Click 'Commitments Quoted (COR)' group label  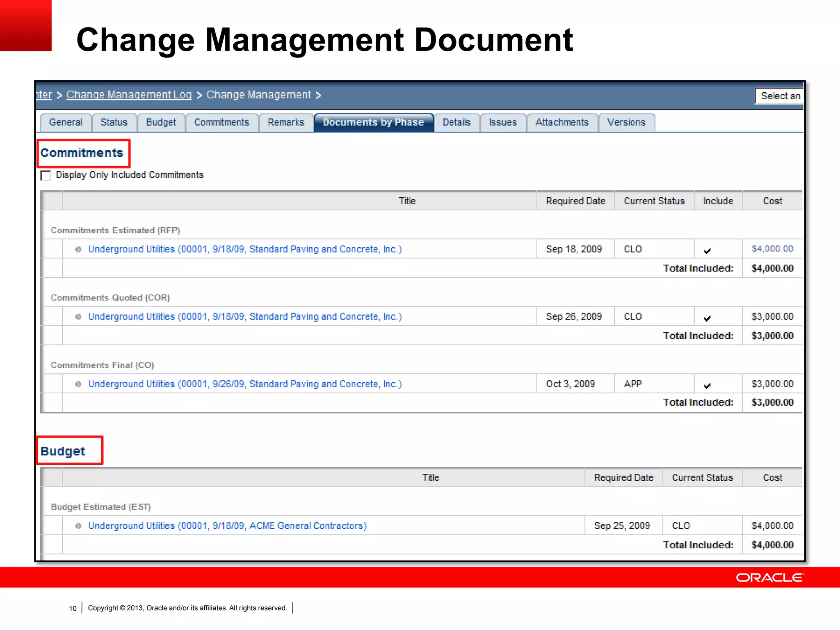click(110, 297)
